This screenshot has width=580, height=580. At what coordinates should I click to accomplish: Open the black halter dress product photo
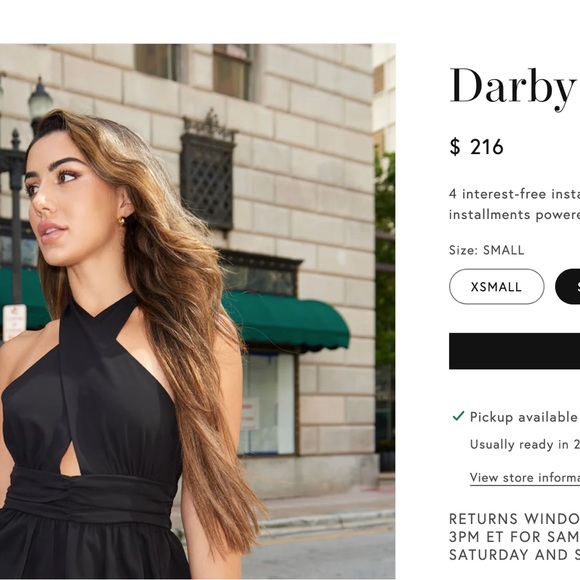(198, 311)
